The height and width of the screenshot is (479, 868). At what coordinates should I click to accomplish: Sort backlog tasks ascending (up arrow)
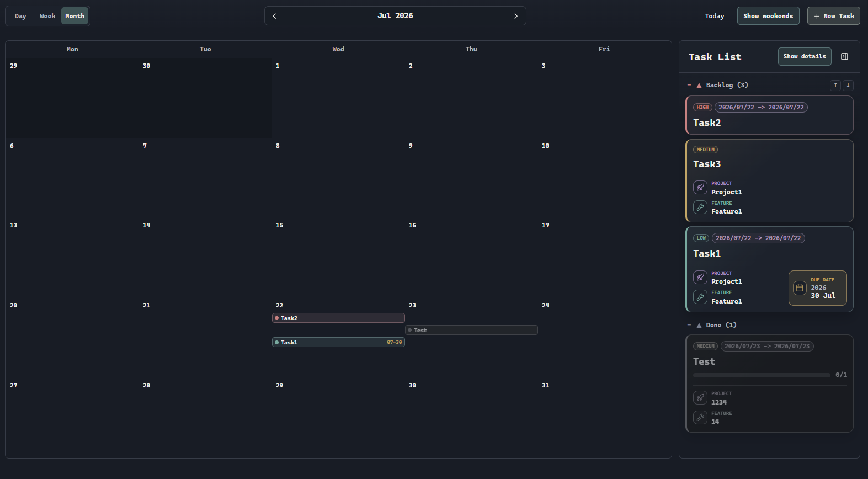835,85
